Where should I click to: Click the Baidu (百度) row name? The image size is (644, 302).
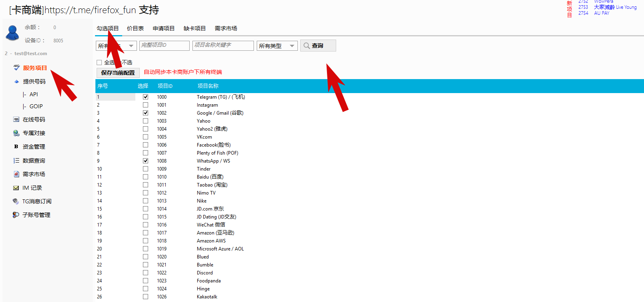[x=210, y=177]
